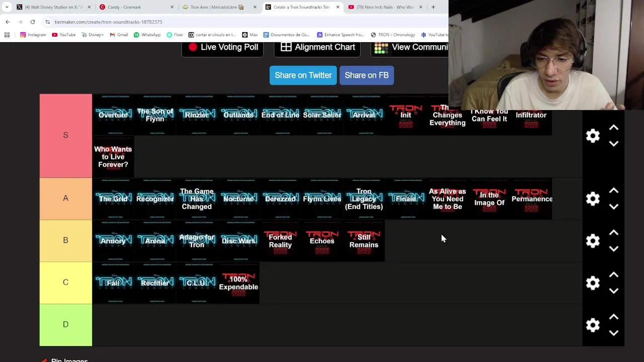Select Who Wants to Live Forever tile
Image resolution: width=644 pixels, height=362 pixels.
coord(113,157)
